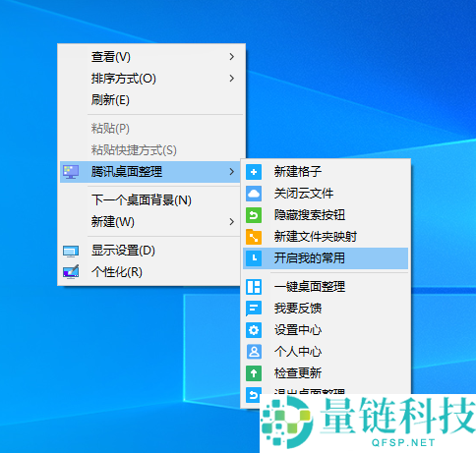476x453 pixels.
Task: Select 查看(V) menu entry
Action: [151, 57]
